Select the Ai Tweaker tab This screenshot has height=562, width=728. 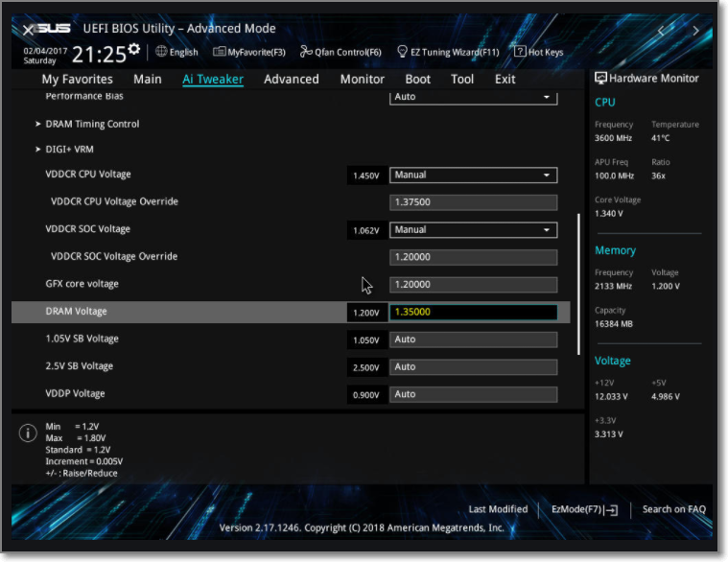click(x=213, y=80)
